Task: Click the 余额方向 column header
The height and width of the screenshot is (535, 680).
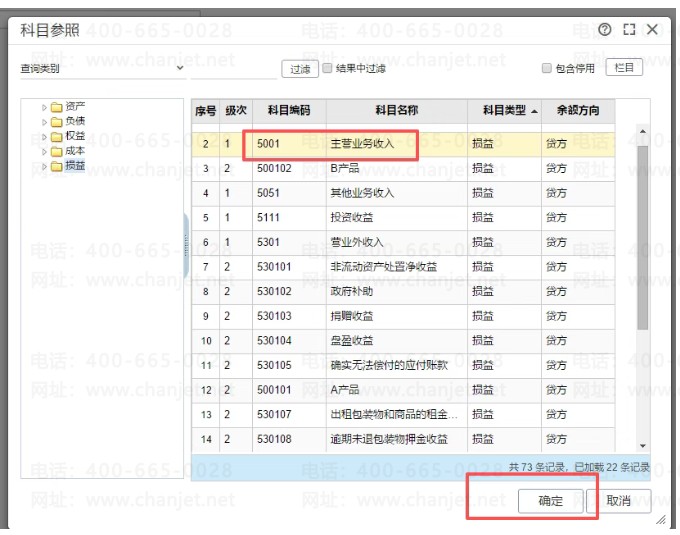Action: pos(578,111)
